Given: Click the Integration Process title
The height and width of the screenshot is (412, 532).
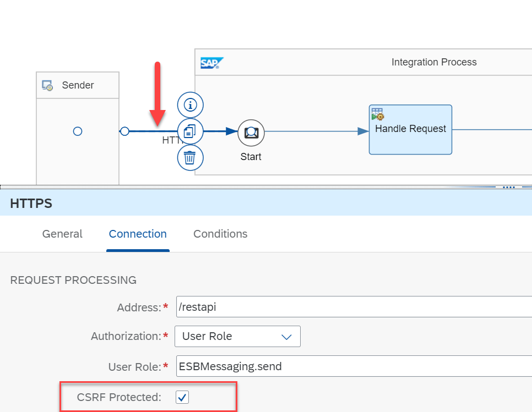Looking at the screenshot, I should (434, 62).
